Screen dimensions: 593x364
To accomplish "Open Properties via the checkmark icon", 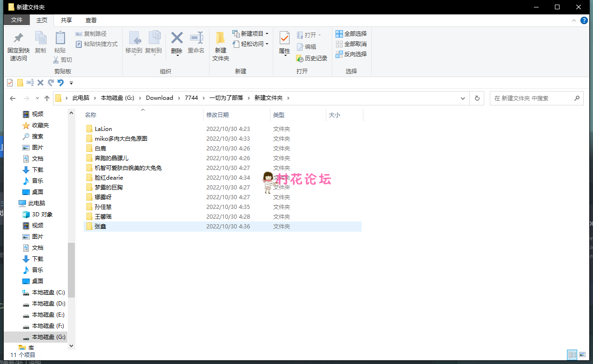I will pos(284,39).
